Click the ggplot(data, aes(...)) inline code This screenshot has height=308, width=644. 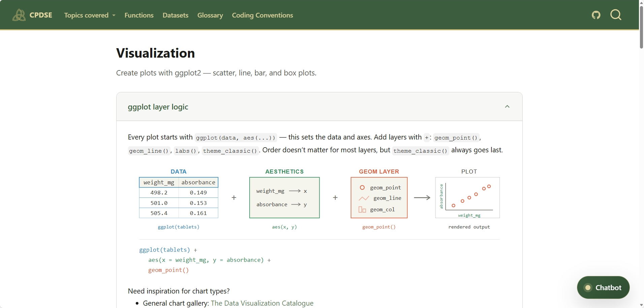click(236, 137)
